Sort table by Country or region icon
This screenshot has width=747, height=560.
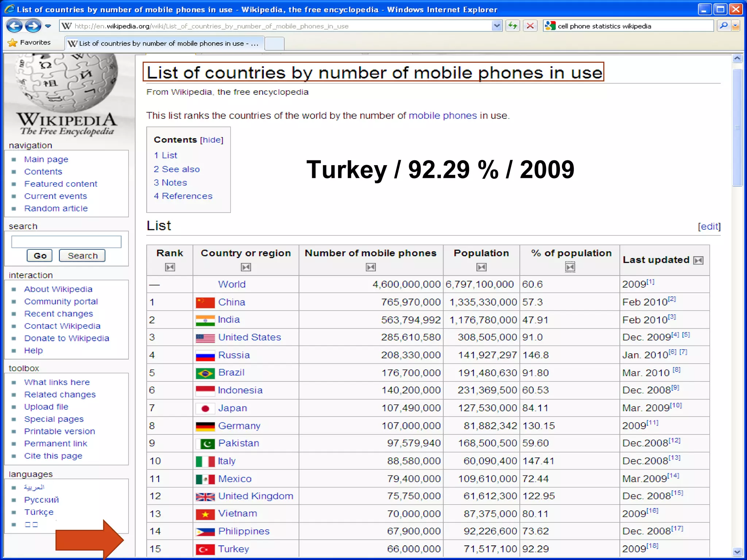246,267
